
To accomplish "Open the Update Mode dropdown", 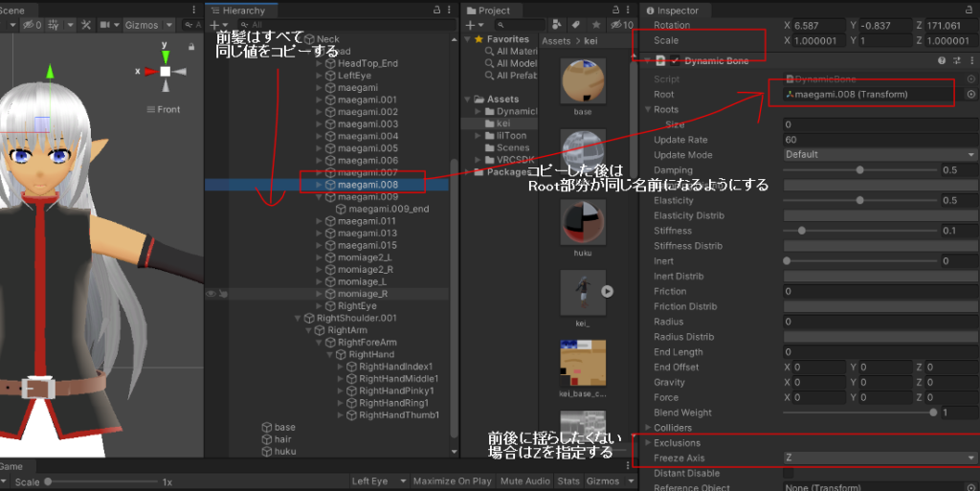I will pyautogui.click(x=880, y=154).
